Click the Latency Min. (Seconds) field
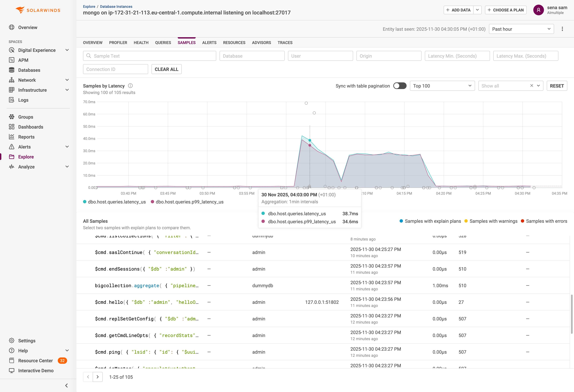This screenshot has height=392, width=574. [x=457, y=56]
